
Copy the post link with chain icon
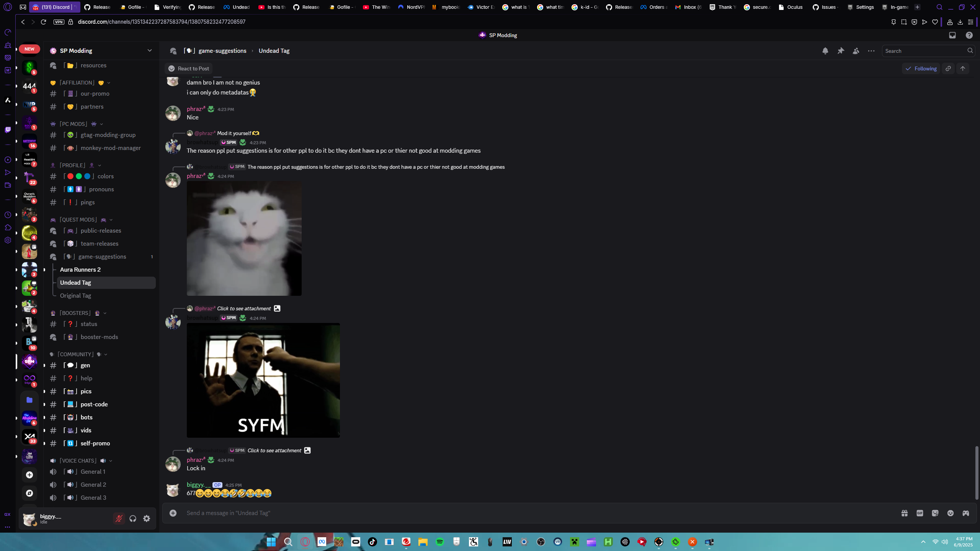948,68
